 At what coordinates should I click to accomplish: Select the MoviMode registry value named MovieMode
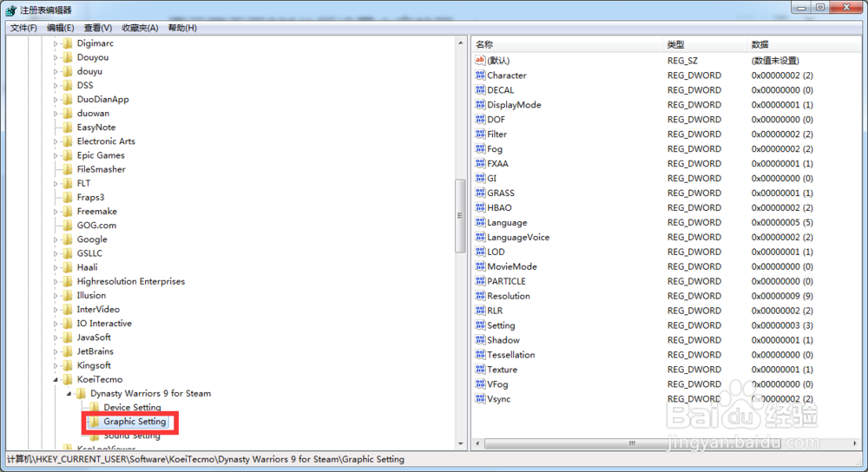coord(511,266)
